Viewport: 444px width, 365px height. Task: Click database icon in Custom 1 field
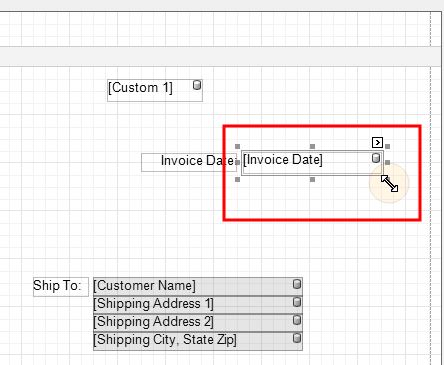197,85
